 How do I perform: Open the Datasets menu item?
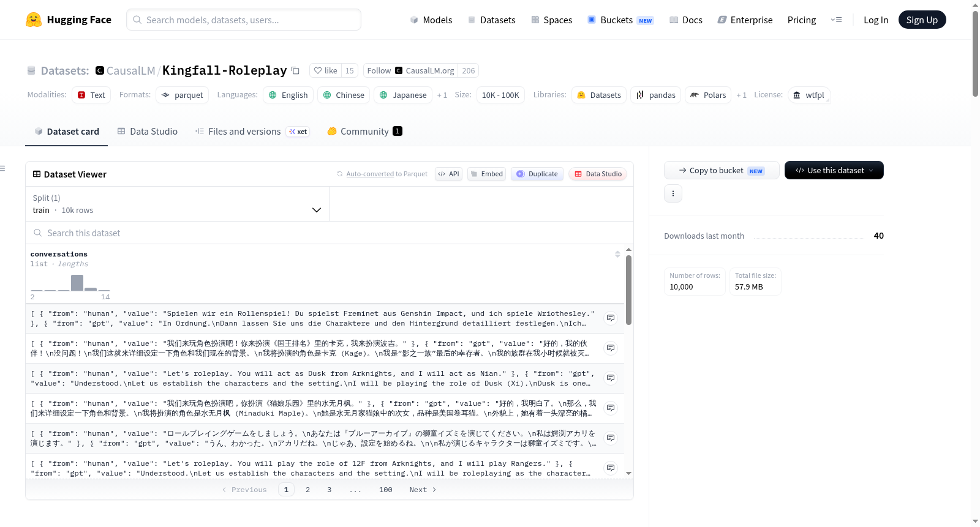pyautogui.click(x=491, y=20)
